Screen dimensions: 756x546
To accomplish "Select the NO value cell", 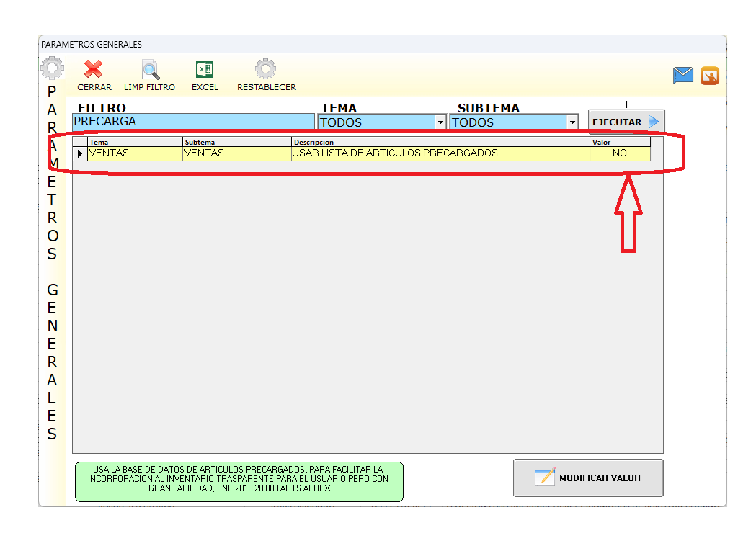I will (619, 153).
